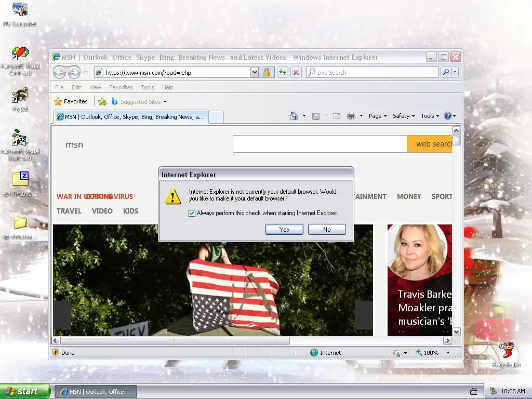Open the zoom level 100% dropdown arrow
The image size is (532, 399).
coord(448,353)
